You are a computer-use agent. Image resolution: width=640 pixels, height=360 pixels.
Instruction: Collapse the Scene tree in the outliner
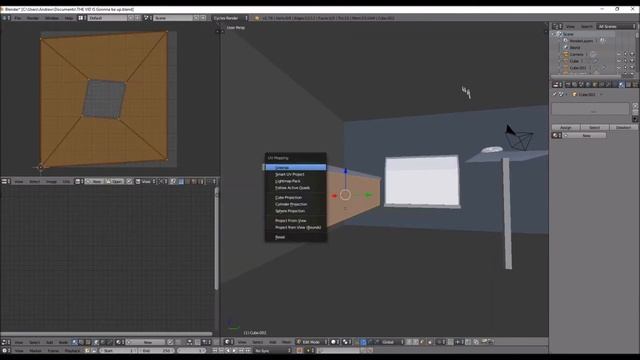[554, 34]
